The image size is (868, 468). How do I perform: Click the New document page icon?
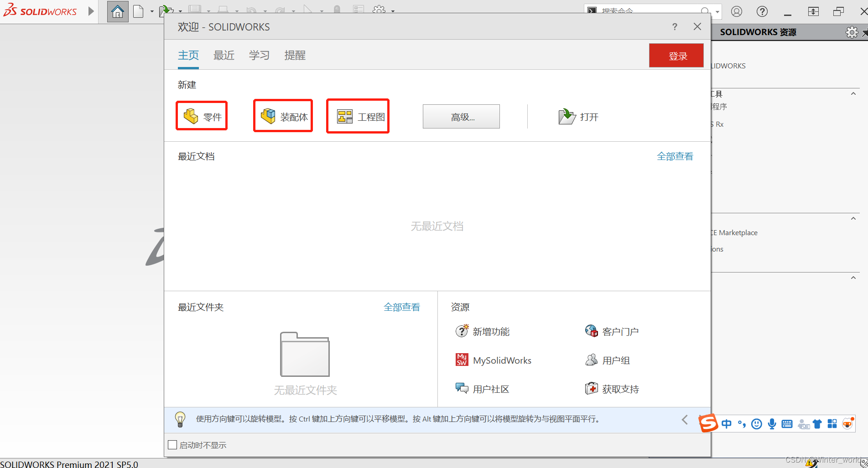tap(138, 11)
